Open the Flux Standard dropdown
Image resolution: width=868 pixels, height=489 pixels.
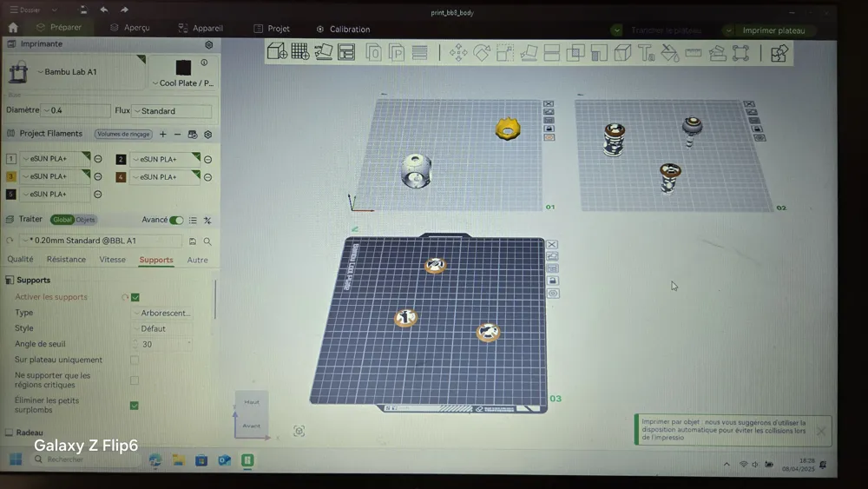click(172, 111)
